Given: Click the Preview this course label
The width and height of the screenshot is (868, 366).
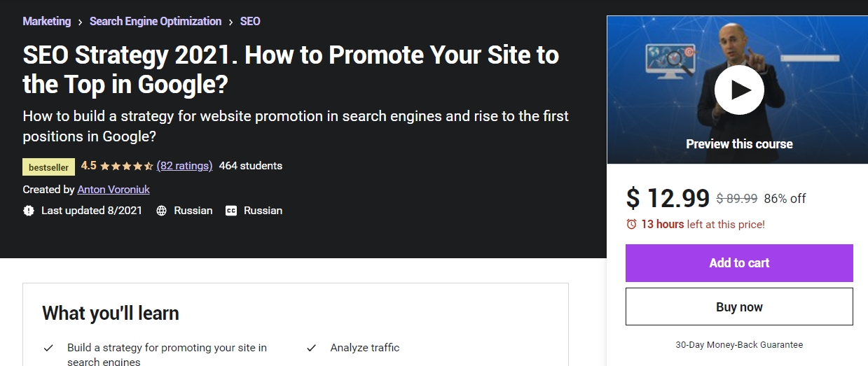Looking at the screenshot, I should 739,144.
